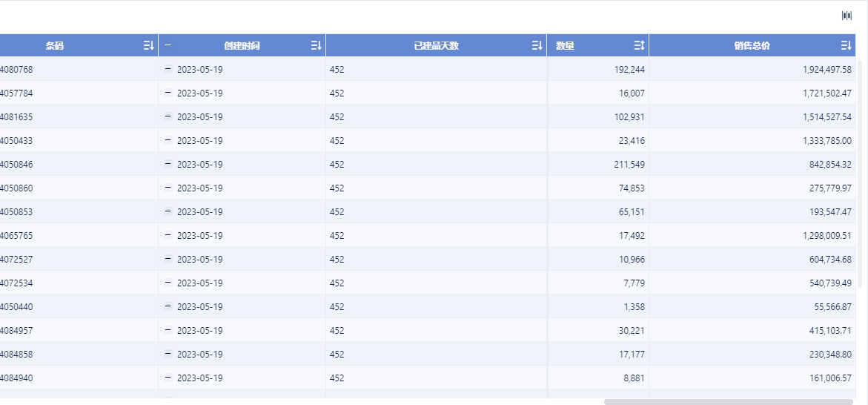Toggle the minus icon in the 4065765 row

point(168,235)
